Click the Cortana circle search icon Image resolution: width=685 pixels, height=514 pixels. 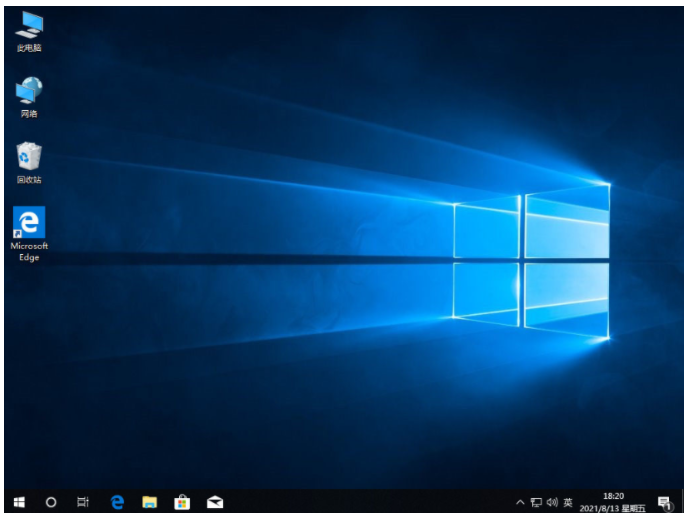point(51,502)
